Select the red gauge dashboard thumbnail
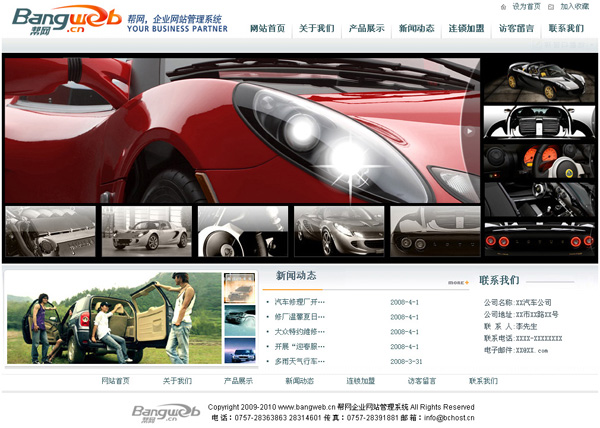600x428 pixels. [539, 161]
